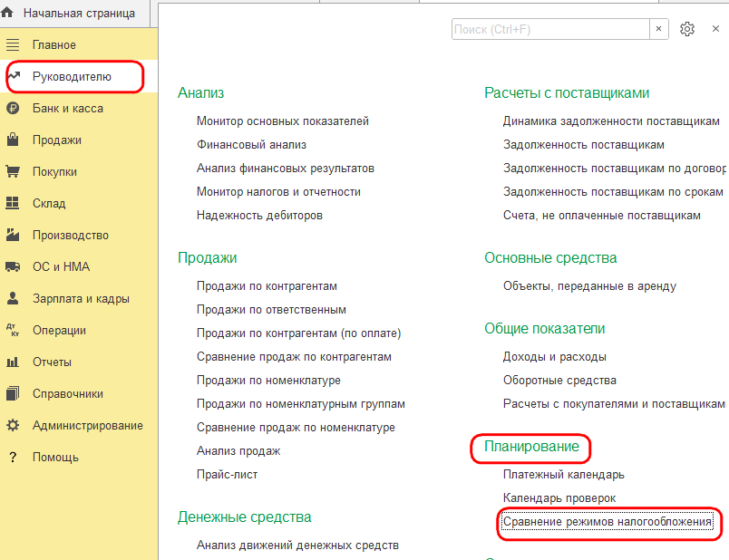
Task: Click the truck icon for ОС и НМА
Action: (13, 266)
